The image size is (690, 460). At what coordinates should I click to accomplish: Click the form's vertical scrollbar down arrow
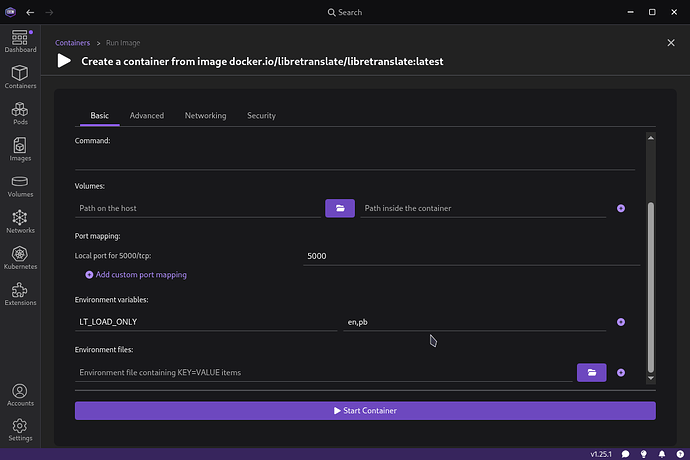click(x=651, y=378)
